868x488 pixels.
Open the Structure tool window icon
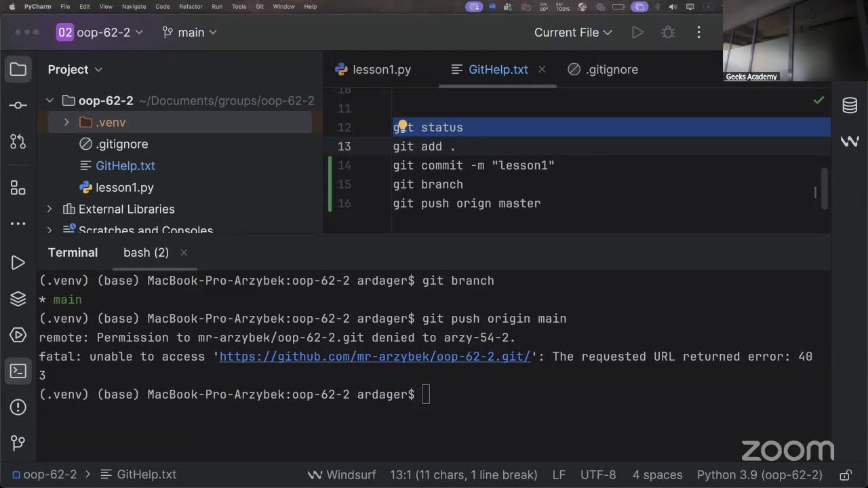pos(18,188)
